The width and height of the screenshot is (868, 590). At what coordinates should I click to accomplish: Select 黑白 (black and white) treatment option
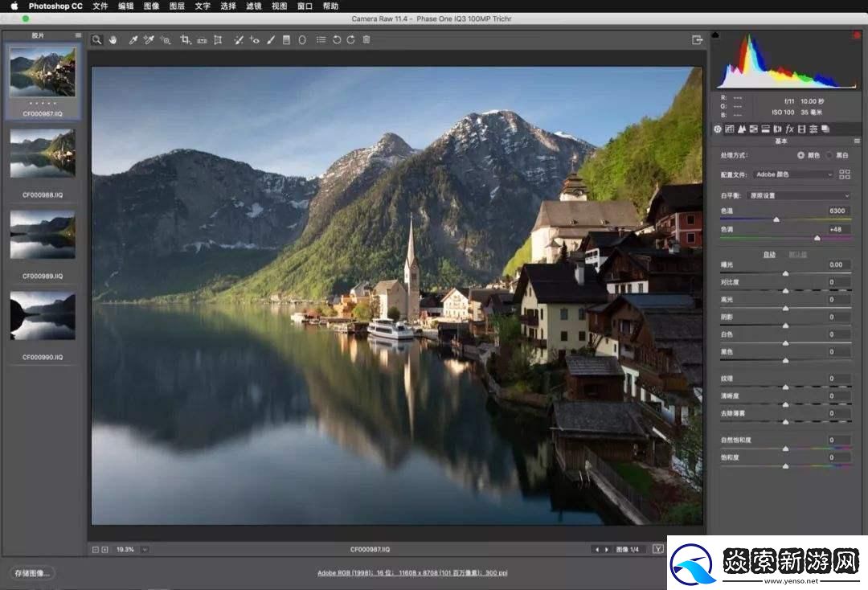[x=829, y=155]
